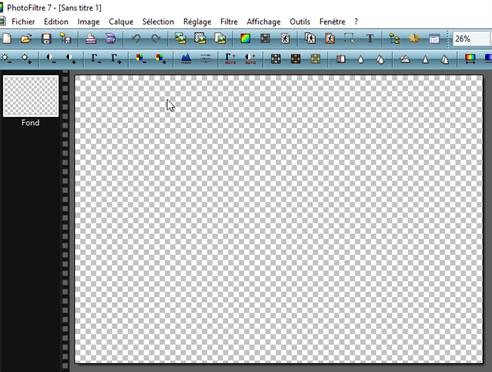Click the double running-figure page icon
The width and height of the screenshot is (492, 372).
click(310, 39)
